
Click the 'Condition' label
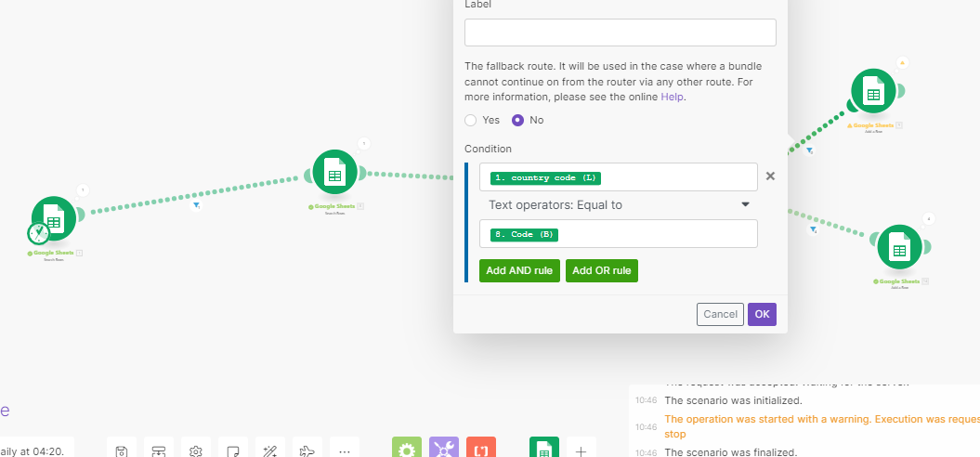click(x=488, y=149)
